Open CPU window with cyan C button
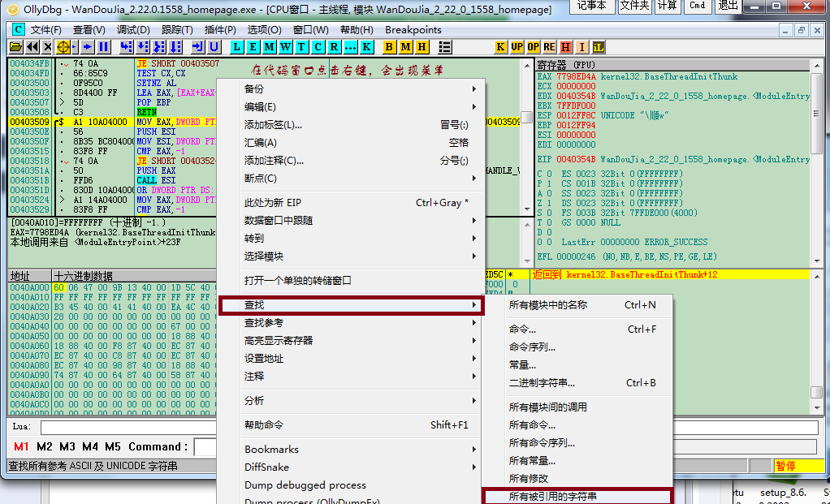This screenshot has width=830, height=504. click(x=318, y=47)
